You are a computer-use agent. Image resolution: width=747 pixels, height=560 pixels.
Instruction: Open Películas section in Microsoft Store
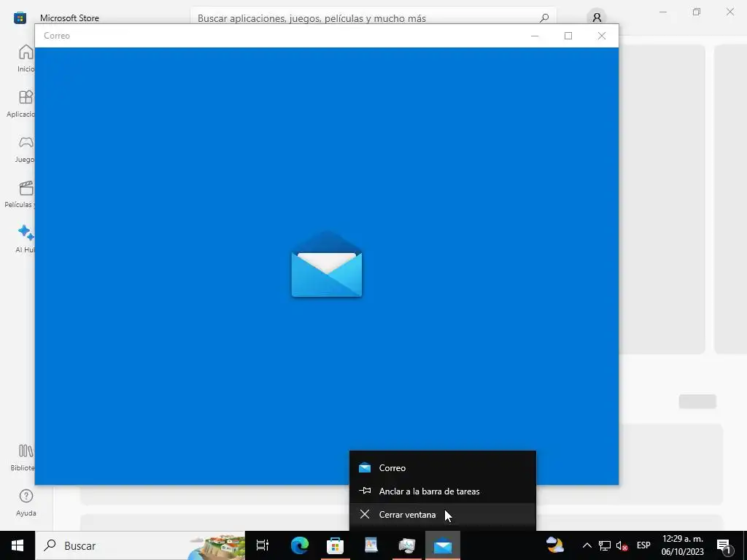20,194
